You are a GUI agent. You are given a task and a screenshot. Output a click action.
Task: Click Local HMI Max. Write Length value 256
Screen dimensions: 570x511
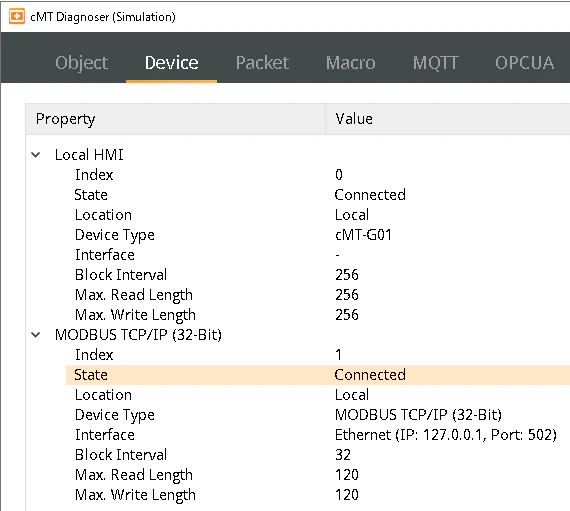[x=347, y=315]
